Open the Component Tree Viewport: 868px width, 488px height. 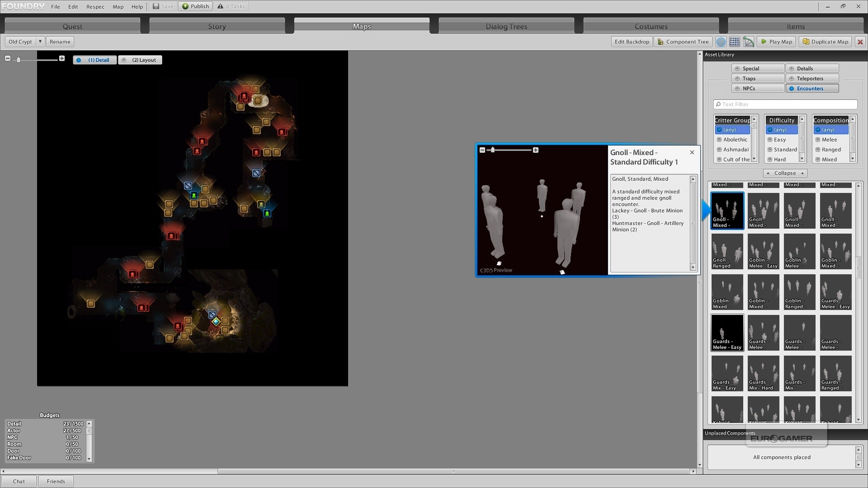coord(683,42)
